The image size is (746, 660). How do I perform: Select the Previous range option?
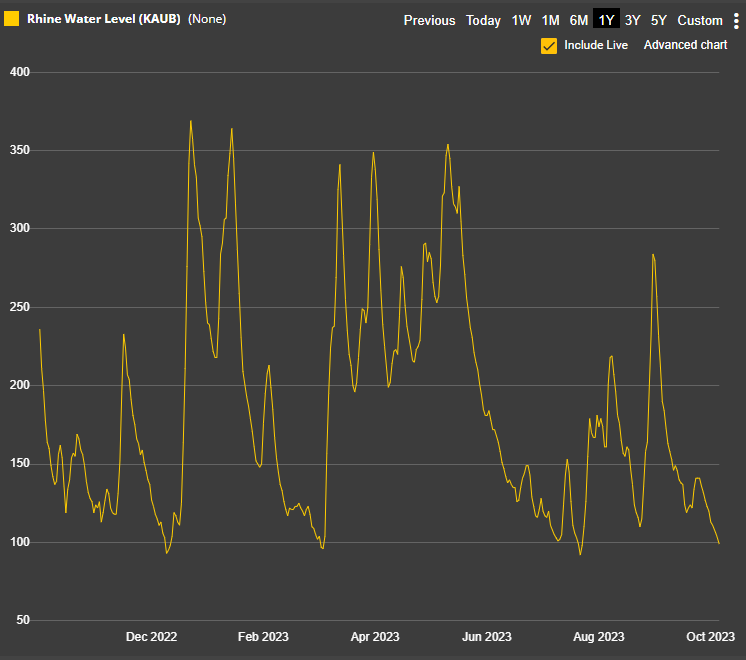(429, 20)
